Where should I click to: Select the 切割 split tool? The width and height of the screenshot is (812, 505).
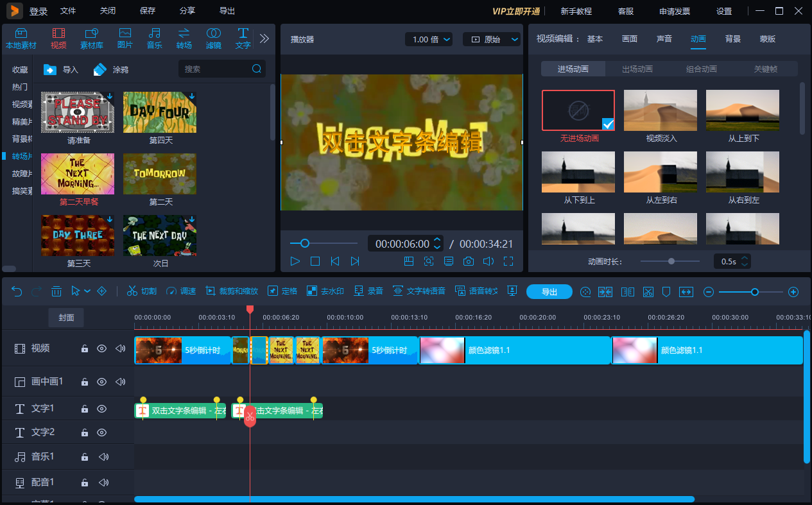[x=142, y=291]
